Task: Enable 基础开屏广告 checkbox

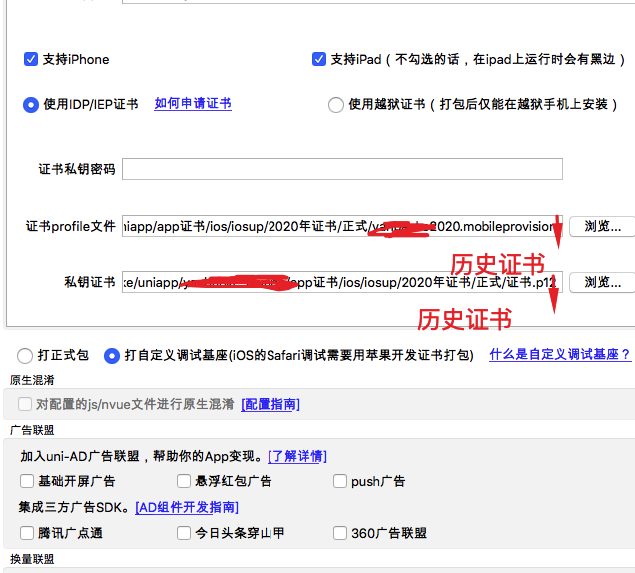Action: pyautogui.click(x=27, y=481)
